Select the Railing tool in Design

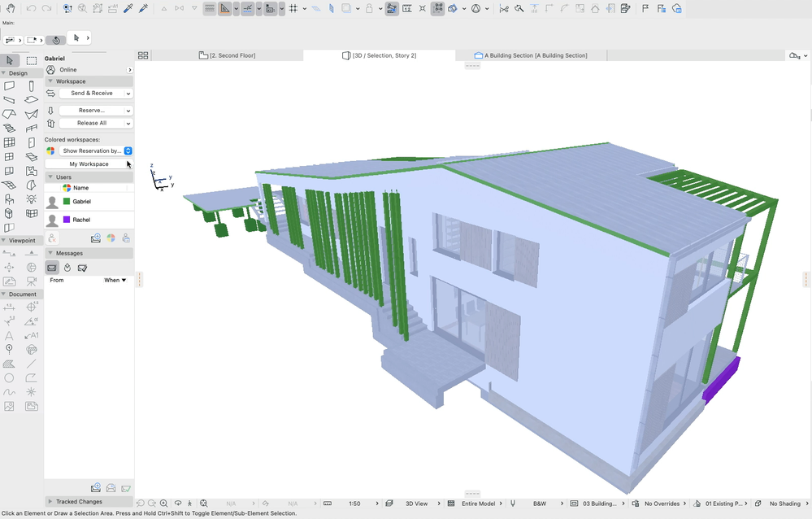click(x=32, y=128)
